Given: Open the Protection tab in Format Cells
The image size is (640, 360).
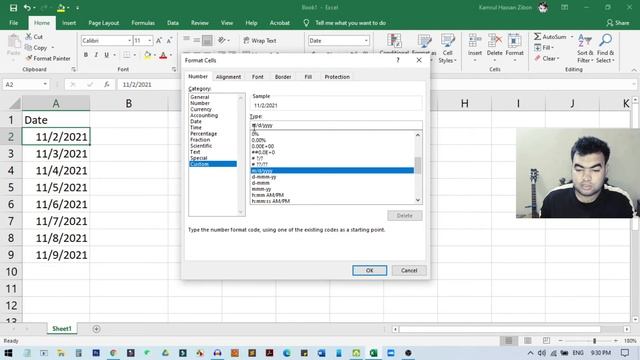Looking at the screenshot, I should click(x=337, y=77).
